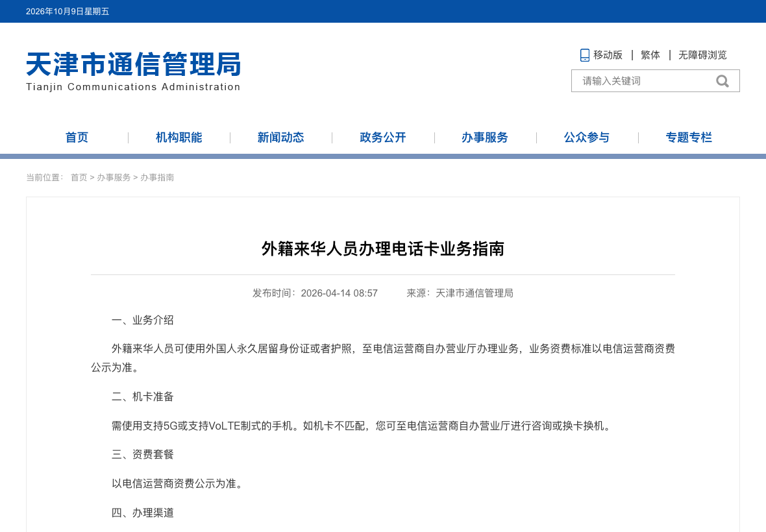Open the 移动版 mobile version link
The image size is (766, 532).
click(608, 55)
